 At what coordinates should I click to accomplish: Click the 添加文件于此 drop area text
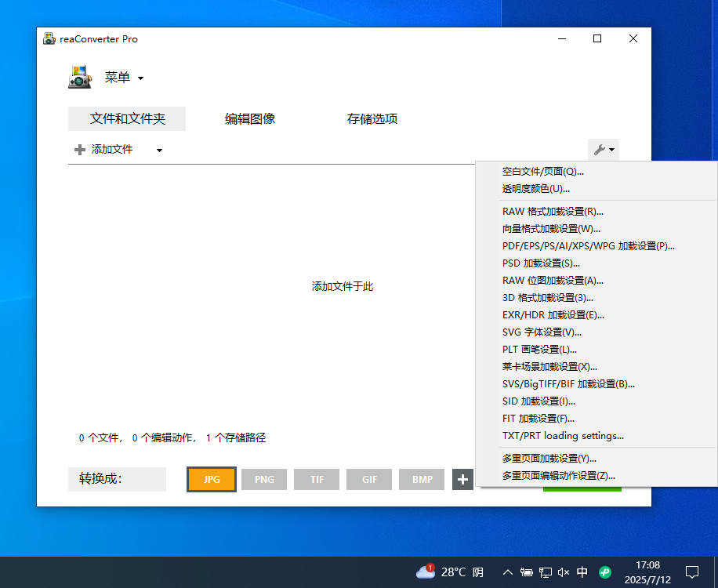click(x=343, y=287)
